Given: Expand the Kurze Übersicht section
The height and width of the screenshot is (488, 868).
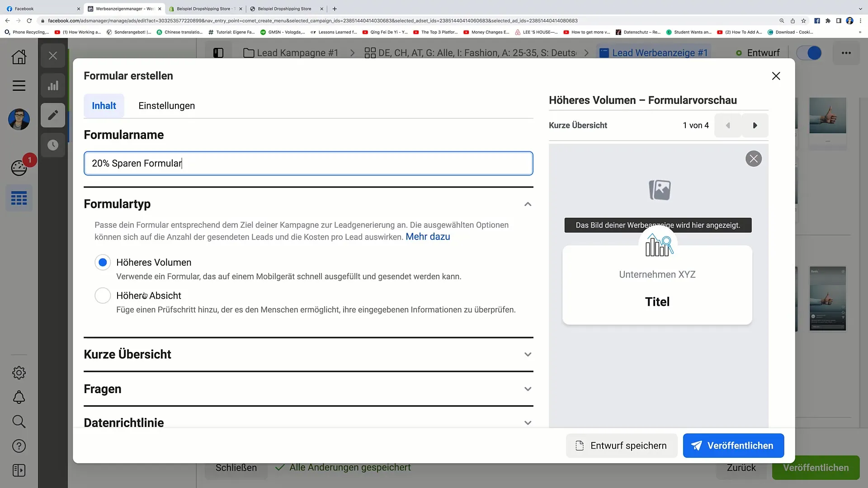Looking at the screenshot, I should point(528,354).
